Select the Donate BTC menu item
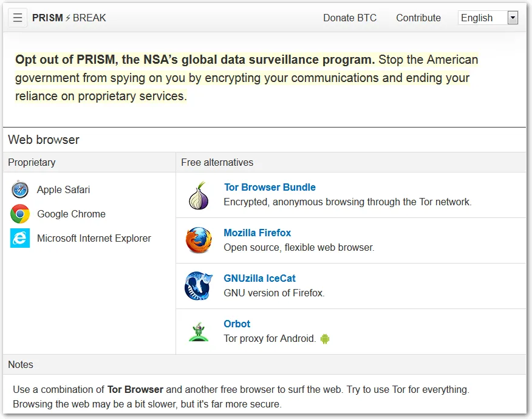 (350, 18)
